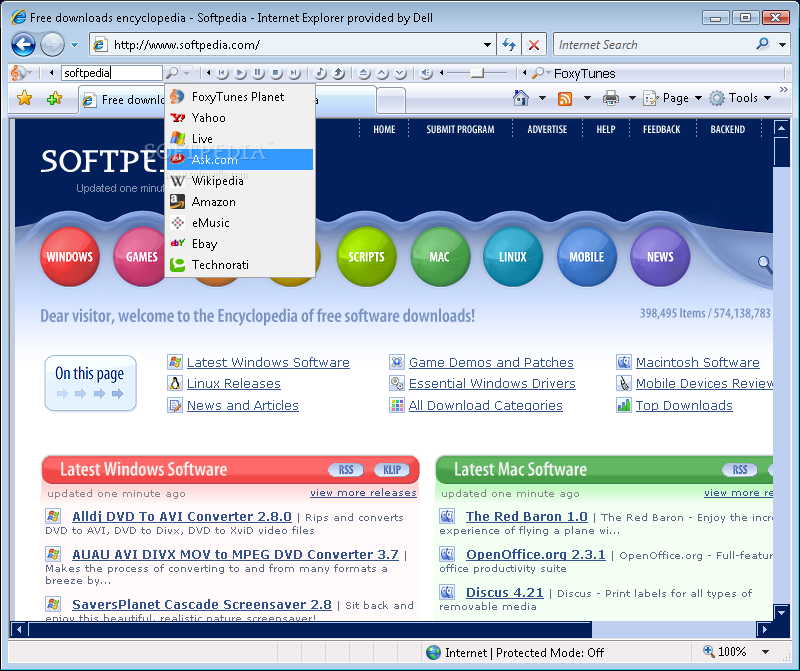800x671 pixels.
Task: Open the recent pages dropdown arrow
Action: (x=74, y=45)
